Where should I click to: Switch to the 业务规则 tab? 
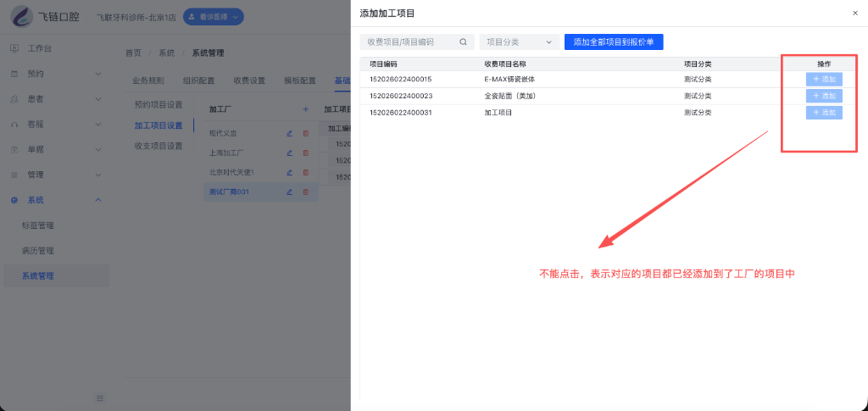coord(147,81)
